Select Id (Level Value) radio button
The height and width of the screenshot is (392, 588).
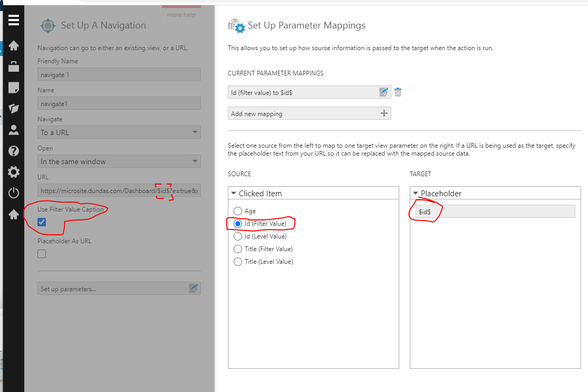(x=238, y=236)
